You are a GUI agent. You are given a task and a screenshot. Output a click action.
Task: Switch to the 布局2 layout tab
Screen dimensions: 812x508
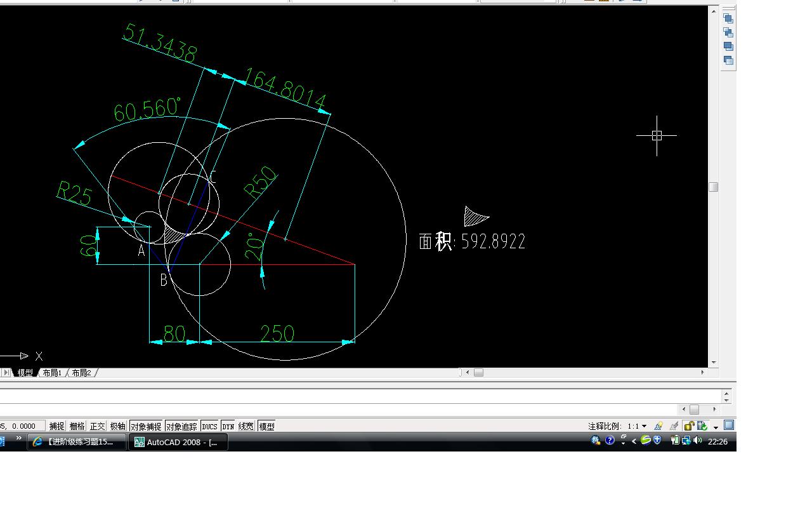81,373
